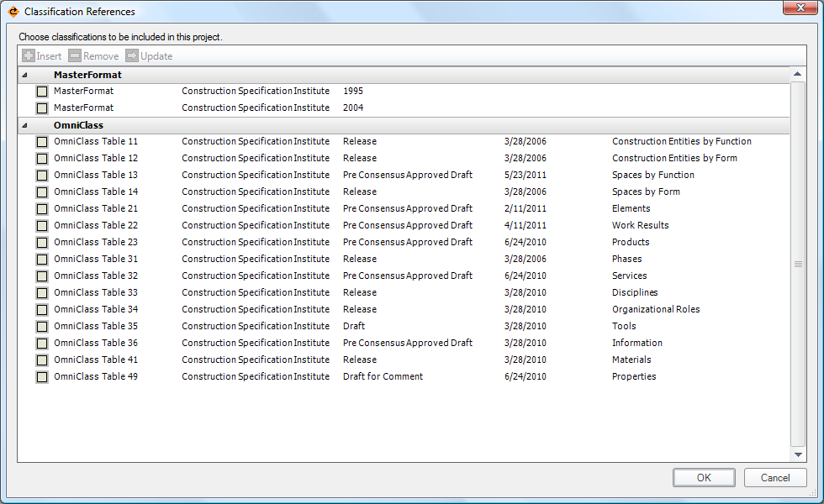Enable the OmniClass Table 11 checkbox

(x=42, y=142)
